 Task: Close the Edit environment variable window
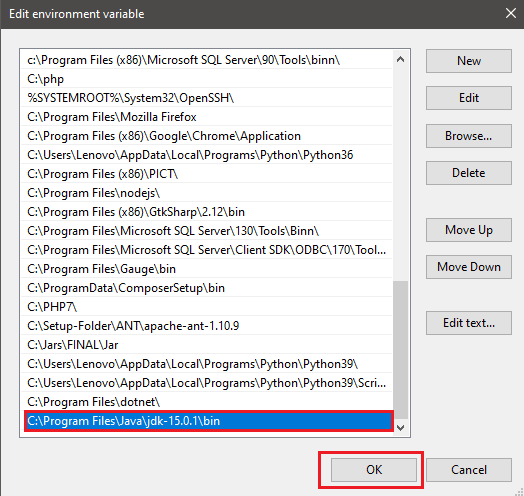click(511, 14)
